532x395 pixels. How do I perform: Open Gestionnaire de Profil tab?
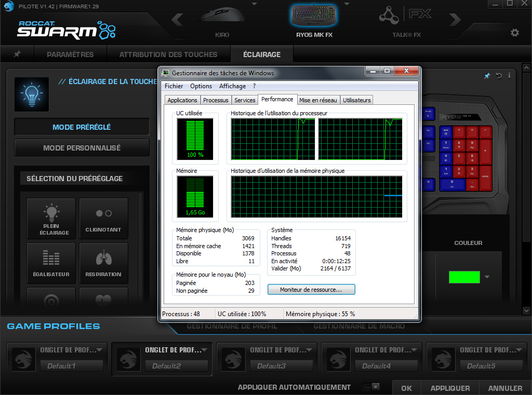pyautogui.click(x=232, y=326)
